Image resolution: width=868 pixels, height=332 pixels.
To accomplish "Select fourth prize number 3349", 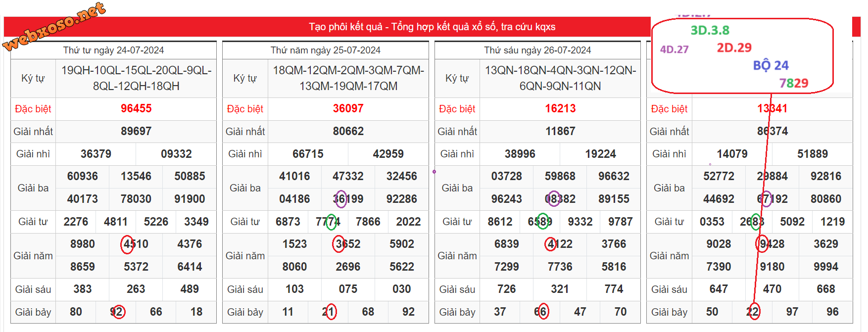I will click(196, 222).
